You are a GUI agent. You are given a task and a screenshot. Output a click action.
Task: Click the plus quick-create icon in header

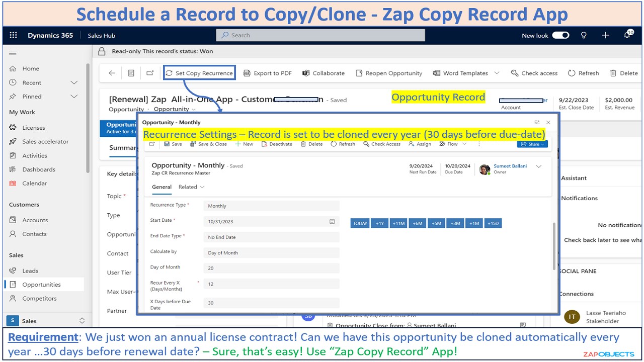click(605, 35)
